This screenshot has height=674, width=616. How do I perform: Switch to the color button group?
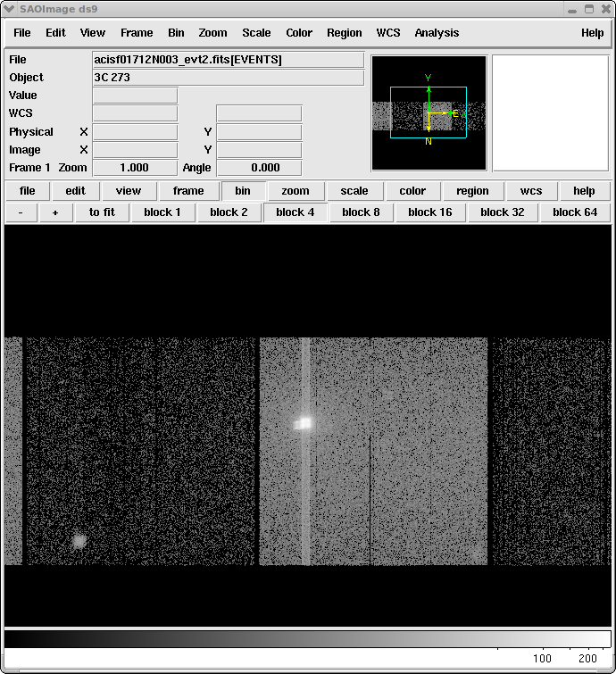(x=412, y=191)
